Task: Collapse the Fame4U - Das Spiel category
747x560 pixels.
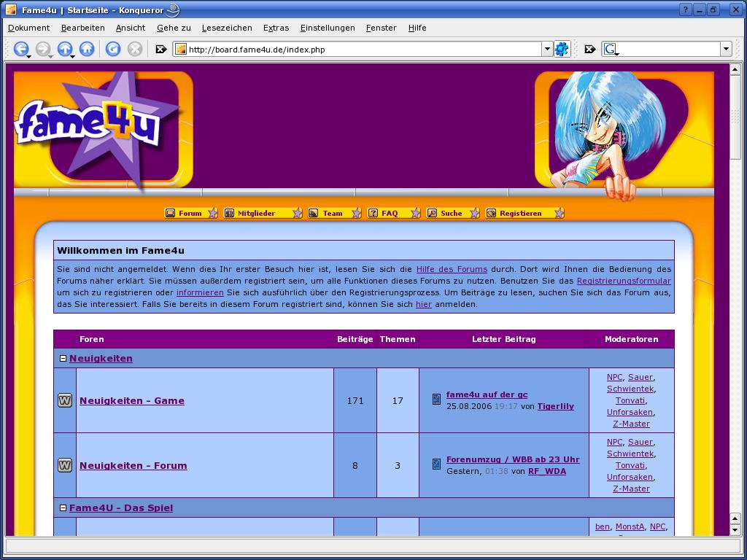Action: (63, 507)
